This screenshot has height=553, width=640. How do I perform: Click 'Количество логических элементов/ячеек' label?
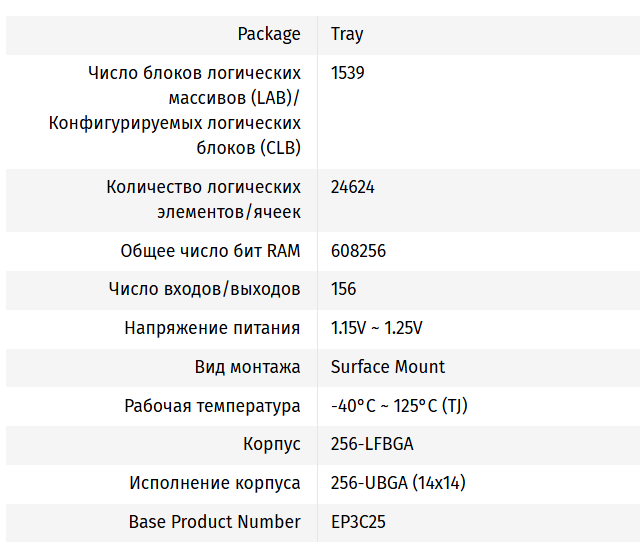[x=204, y=199]
